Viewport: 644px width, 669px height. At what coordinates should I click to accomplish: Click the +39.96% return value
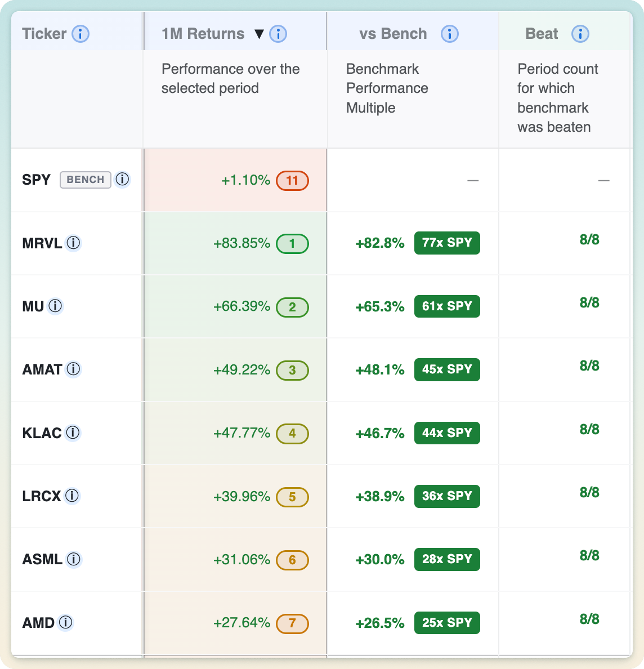(x=242, y=497)
